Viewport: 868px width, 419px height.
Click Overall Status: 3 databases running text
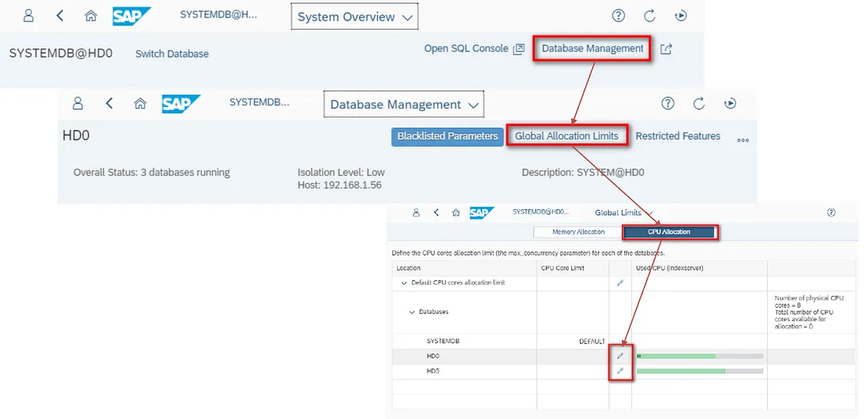pyautogui.click(x=152, y=172)
